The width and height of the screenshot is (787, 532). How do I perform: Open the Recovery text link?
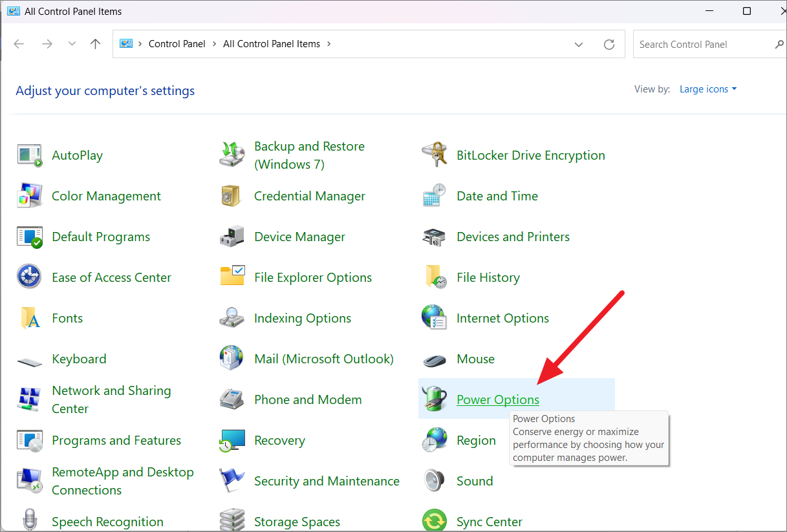(279, 440)
